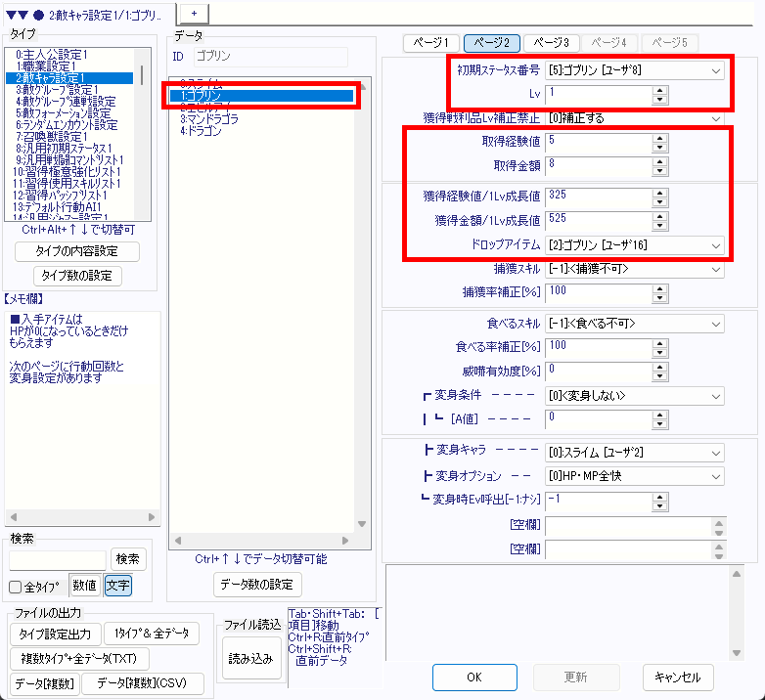Increase the Lv value with the up arrow
Screen dimensions: 765x700
pyautogui.click(x=659, y=89)
